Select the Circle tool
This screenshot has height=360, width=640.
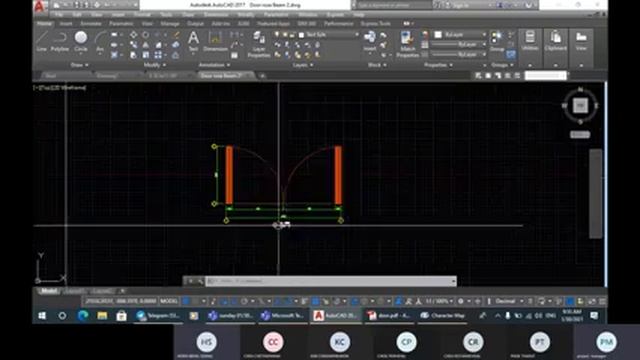tap(81, 41)
